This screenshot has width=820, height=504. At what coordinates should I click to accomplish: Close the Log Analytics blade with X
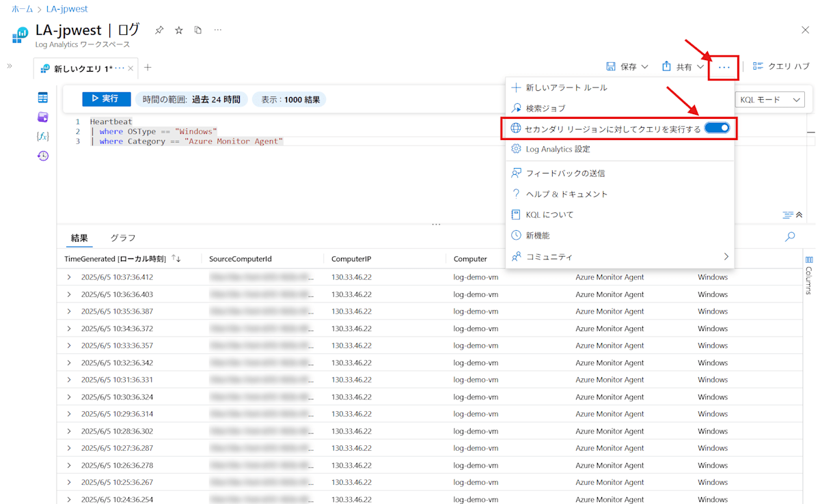805,30
